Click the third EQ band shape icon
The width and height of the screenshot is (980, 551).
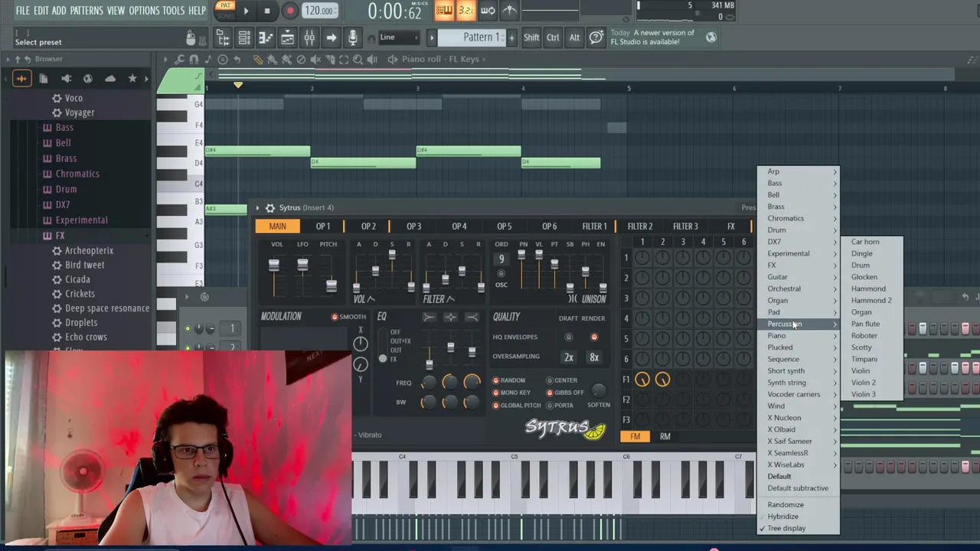472,317
